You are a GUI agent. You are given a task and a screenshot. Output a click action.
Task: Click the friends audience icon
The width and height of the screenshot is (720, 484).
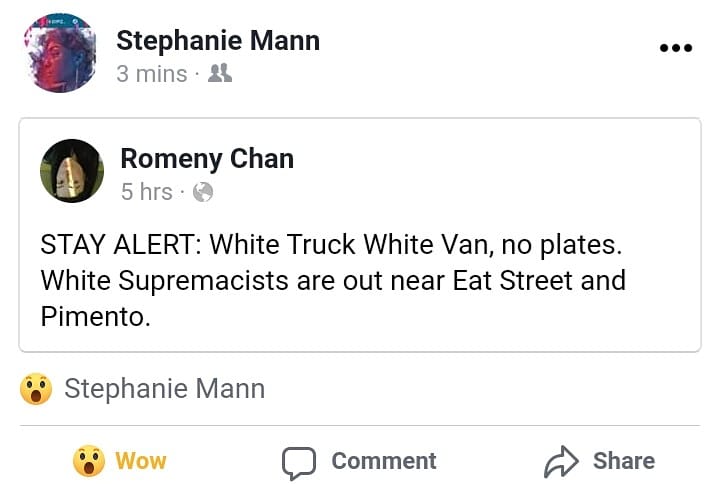click(x=220, y=74)
